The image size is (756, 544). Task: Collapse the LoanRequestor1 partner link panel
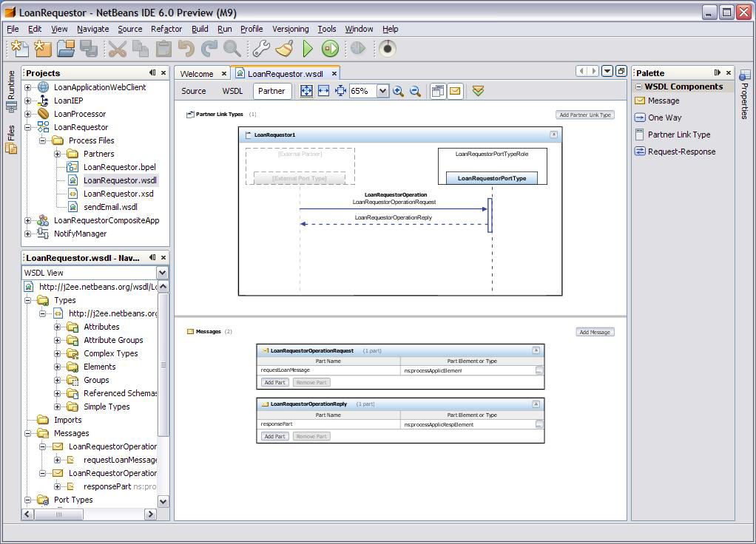[553, 135]
